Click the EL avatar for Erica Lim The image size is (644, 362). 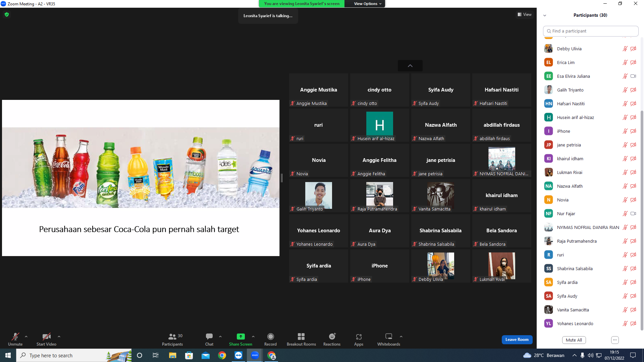pos(548,62)
